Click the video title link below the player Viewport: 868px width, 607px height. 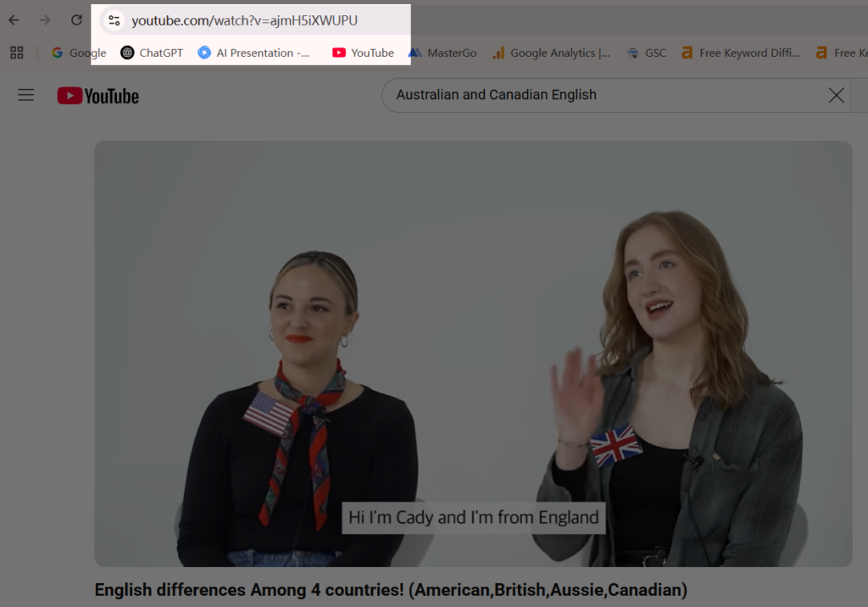coord(392,589)
